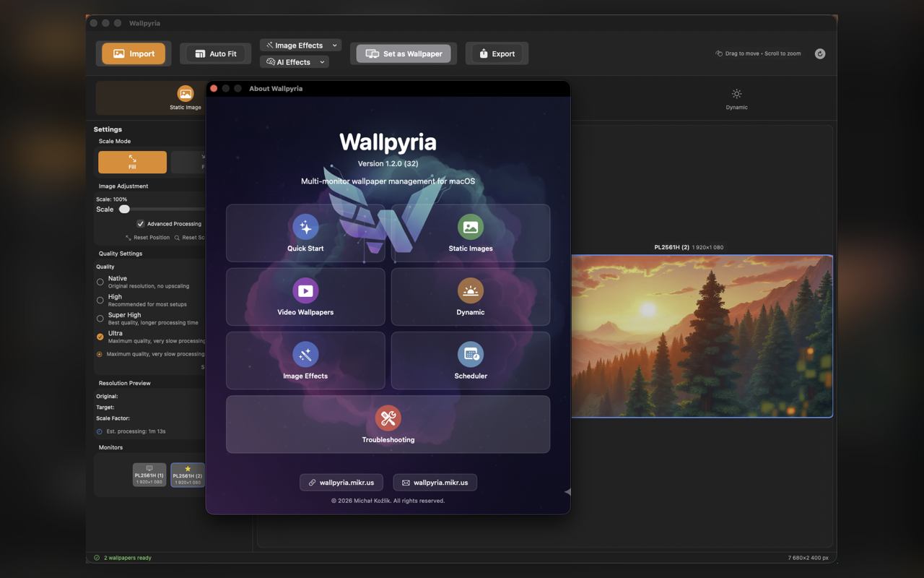Click the 'Version 1.2.0 (32)' text
The height and width of the screenshot is (578, 924).
(x=388, y=164)
